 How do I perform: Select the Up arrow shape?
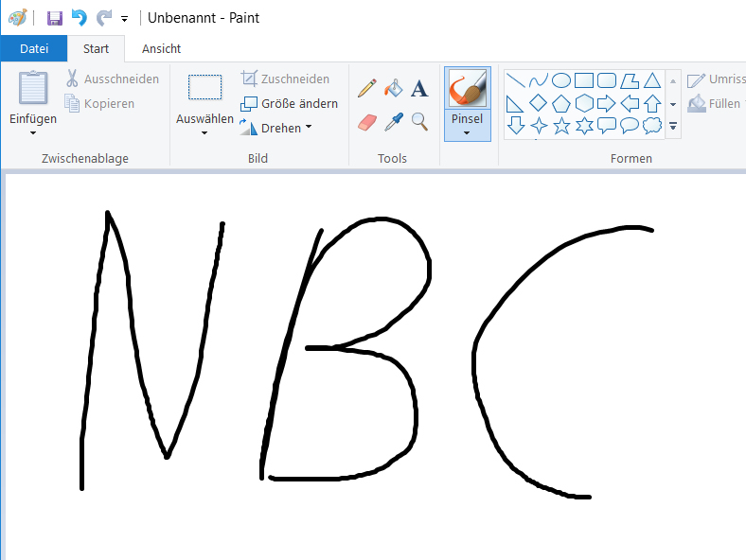[x=652, y=103]
